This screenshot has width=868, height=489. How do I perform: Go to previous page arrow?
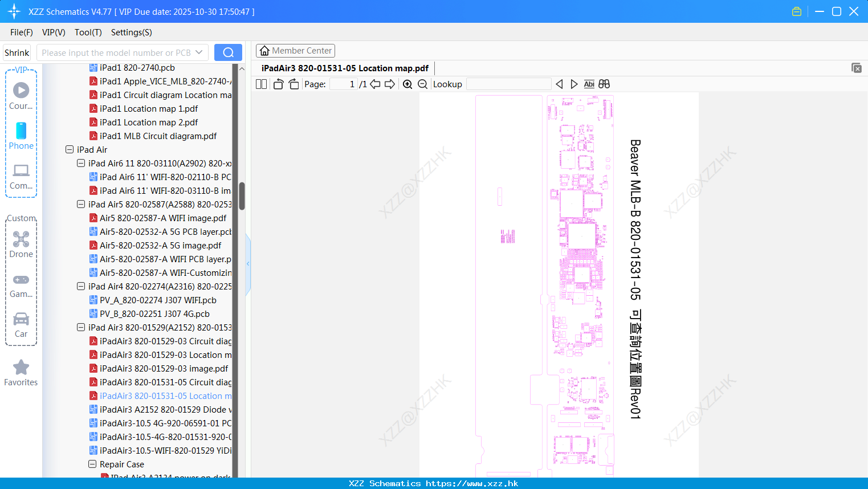(x=375, y=84)
